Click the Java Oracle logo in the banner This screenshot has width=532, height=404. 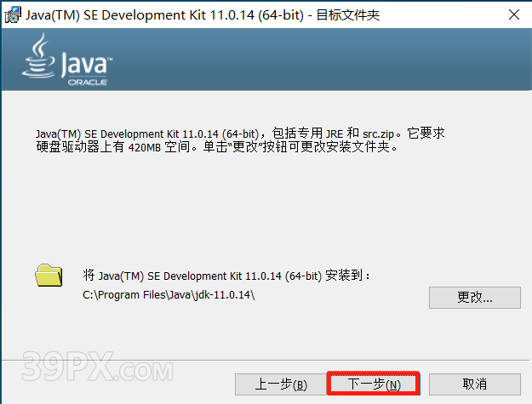67,60
